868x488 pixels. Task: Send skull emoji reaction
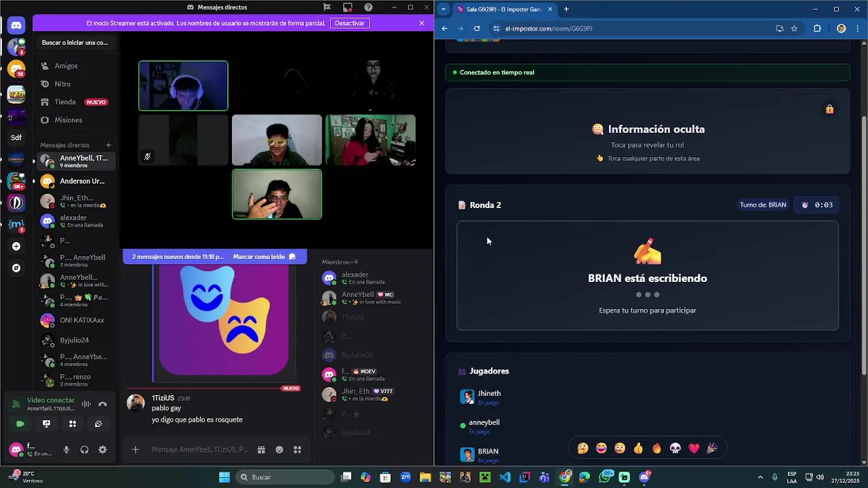[x=675, y=448]
